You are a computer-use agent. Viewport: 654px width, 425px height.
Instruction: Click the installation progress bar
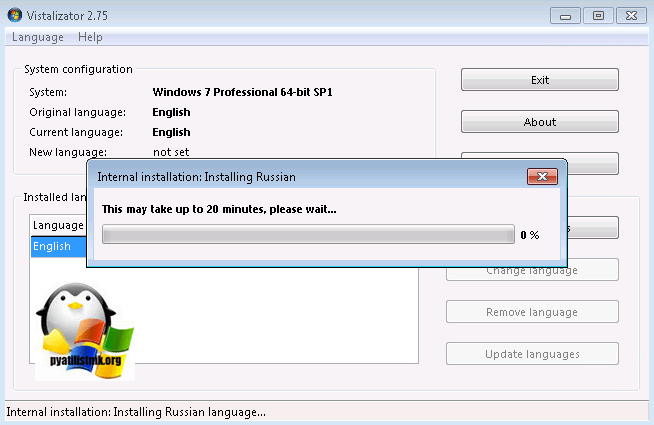click(308, 234)
